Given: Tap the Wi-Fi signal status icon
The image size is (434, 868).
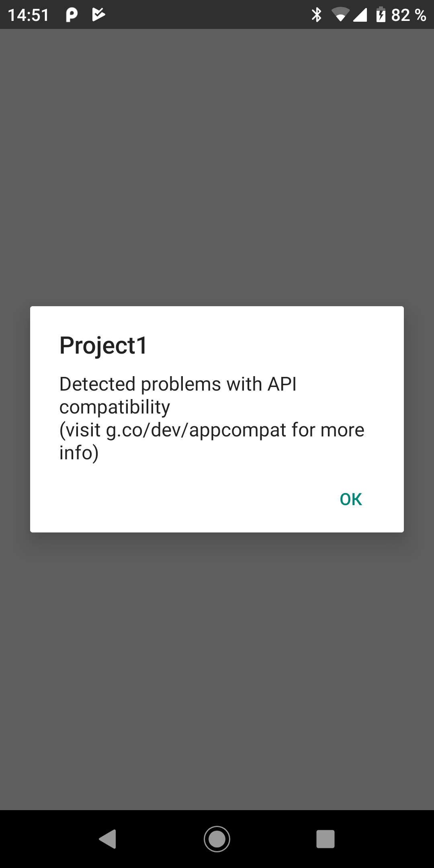Looking at the screenshot, I should (x=340, y=15).
